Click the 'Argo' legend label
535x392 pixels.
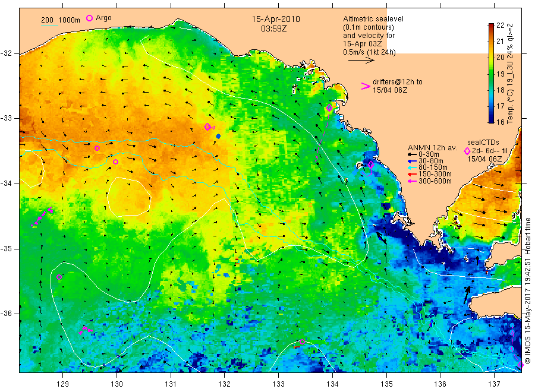[103, 18]
